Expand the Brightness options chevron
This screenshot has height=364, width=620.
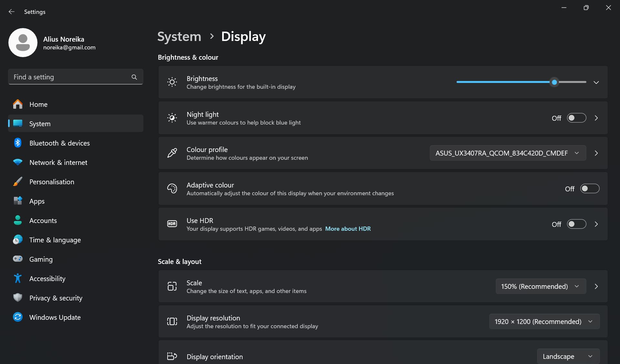click(x=596, y=82)
